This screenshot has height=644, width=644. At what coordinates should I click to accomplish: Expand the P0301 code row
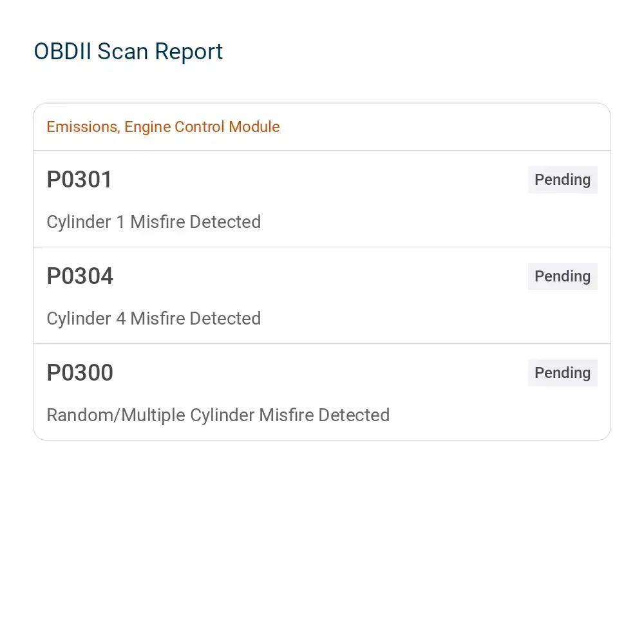pos(322,199)
